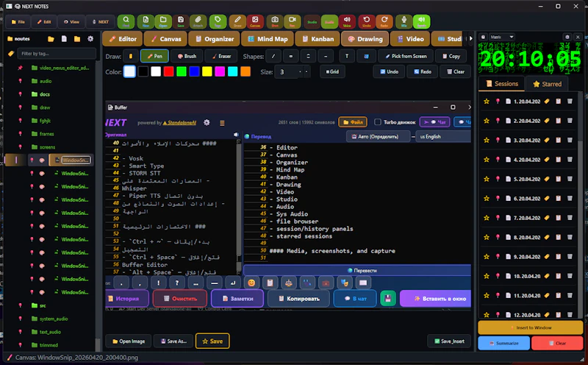Click the Open folder toolbar icon
Screen dimensions: 588x365
tap(163, 21)
